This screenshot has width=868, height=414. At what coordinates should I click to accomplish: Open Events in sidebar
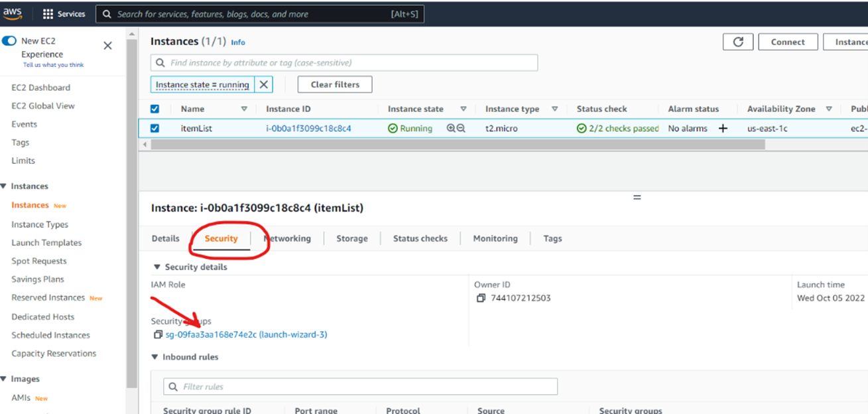pyautogui.click(x=24, y=124)
